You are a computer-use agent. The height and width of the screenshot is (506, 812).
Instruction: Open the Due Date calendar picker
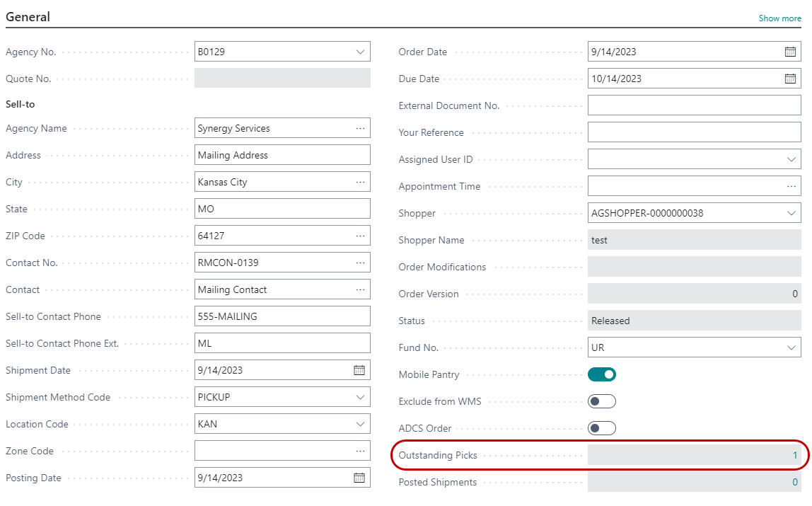pos(790,79)
